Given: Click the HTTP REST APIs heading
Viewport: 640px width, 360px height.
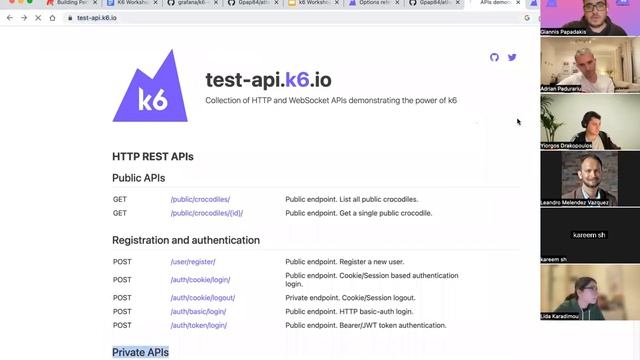Looking at the screenshot, I should coord(153,157).
